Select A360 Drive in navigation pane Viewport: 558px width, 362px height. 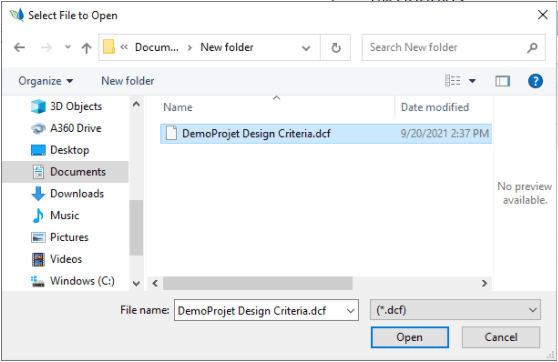coord(66,128)
